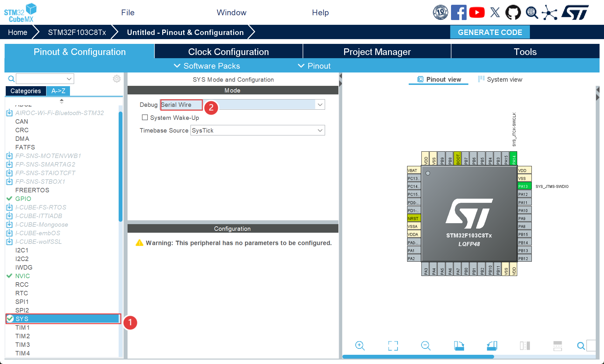
Task: Select GPIO in the categories list
Action: pyautogui.click(x=23, y=199)
